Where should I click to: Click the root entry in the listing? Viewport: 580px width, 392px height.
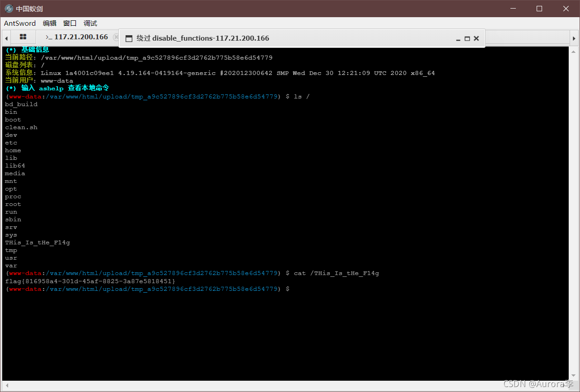[13, 204]
